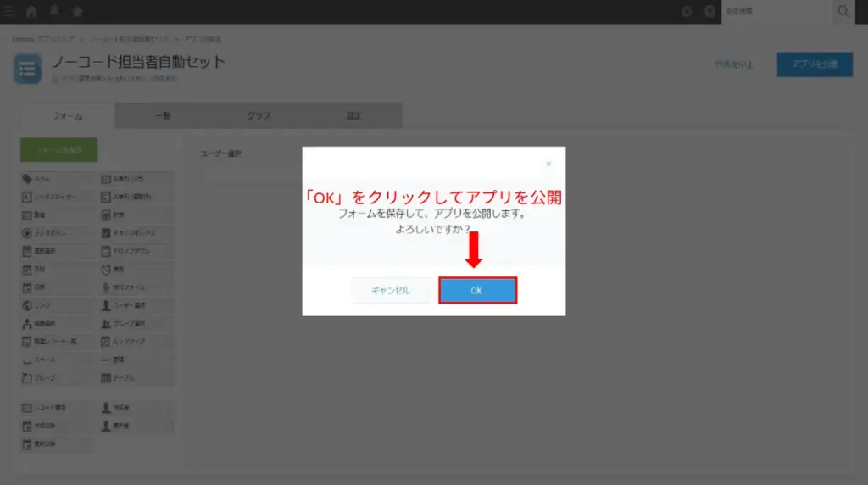Select the リッチエディター field in the palette
868x485 pixels.
[x=58, y=197]
